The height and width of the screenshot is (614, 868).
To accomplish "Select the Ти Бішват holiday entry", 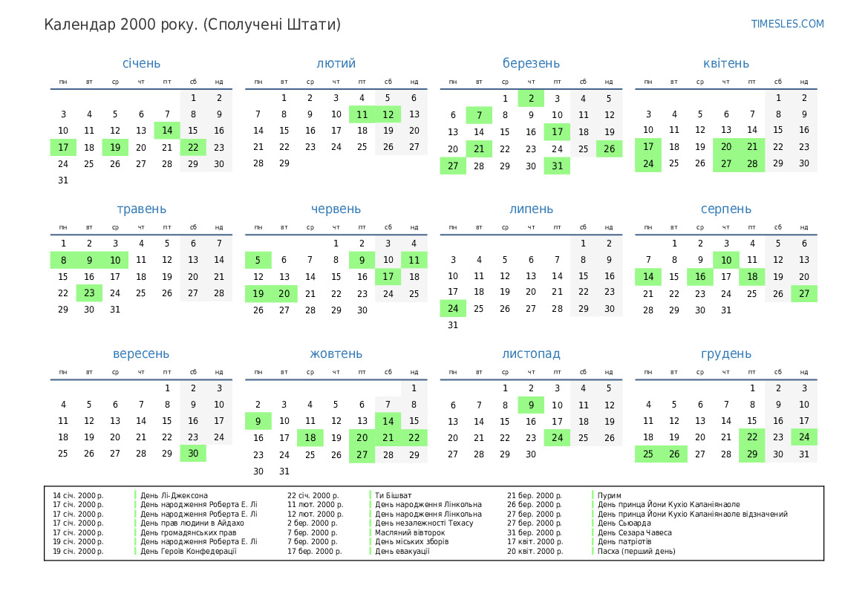I will point(393,495).
